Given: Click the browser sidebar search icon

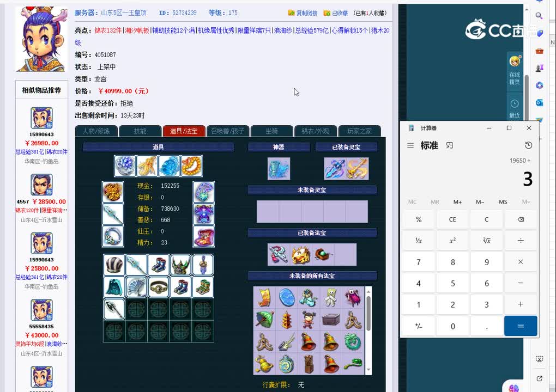Looking at the screenshot, I should [539, 16].
